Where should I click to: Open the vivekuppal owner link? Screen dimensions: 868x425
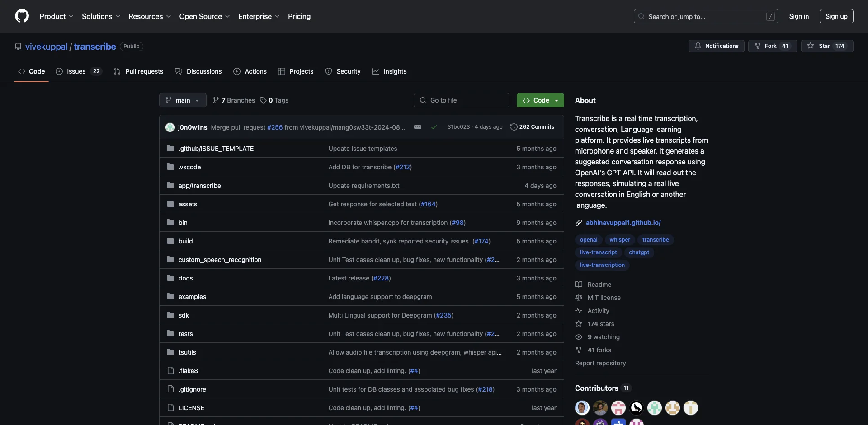point(46,47)
